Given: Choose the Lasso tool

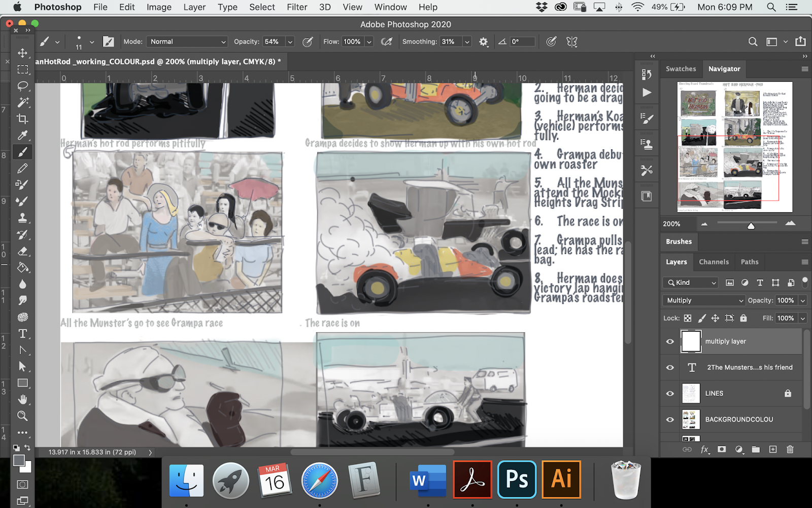Looking at the screenshot, I should pos(23,86).
